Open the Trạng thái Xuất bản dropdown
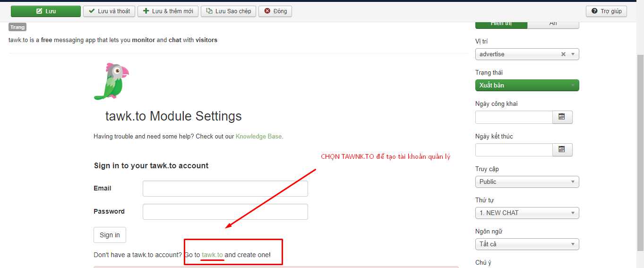Screen dimensions: 644x268 point(527,86)
